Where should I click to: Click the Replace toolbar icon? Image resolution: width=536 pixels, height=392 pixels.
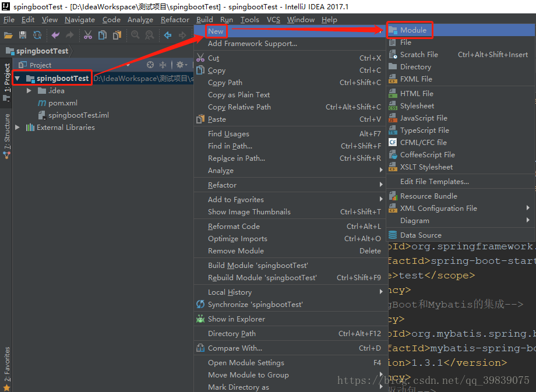click(x=149, y=35)
